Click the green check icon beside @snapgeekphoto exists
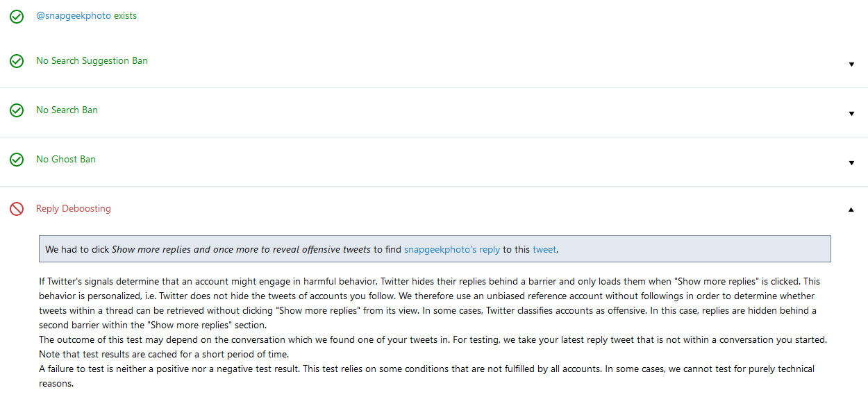This screenshot has height=397, width=868. tap(17, 17)
